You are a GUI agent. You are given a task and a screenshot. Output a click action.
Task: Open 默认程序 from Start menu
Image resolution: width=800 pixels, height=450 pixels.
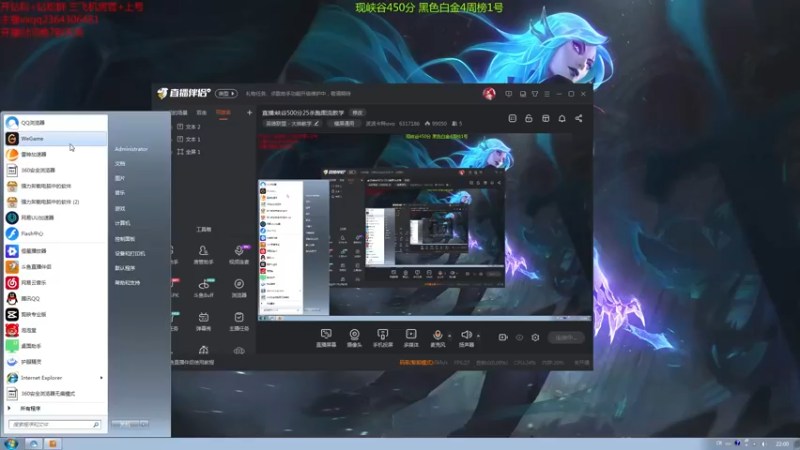pos(124,268)
